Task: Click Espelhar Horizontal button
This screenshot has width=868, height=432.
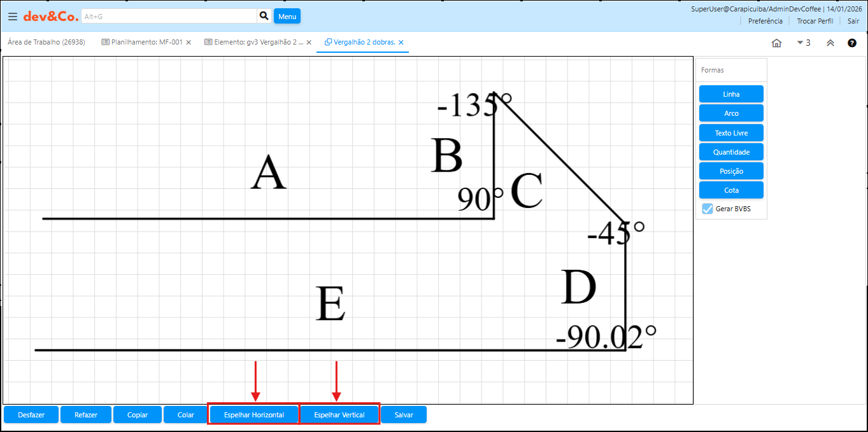Action: (x=254, y=415)
